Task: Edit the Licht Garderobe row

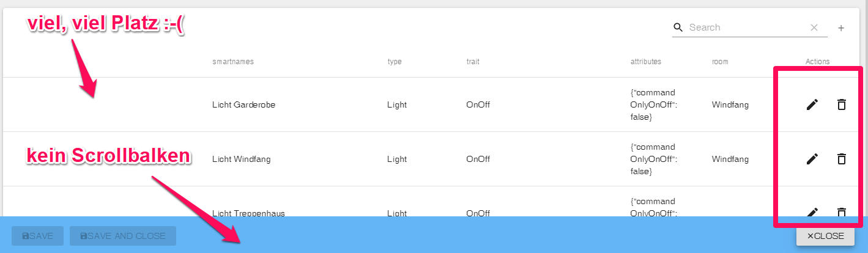Action: 812,105
